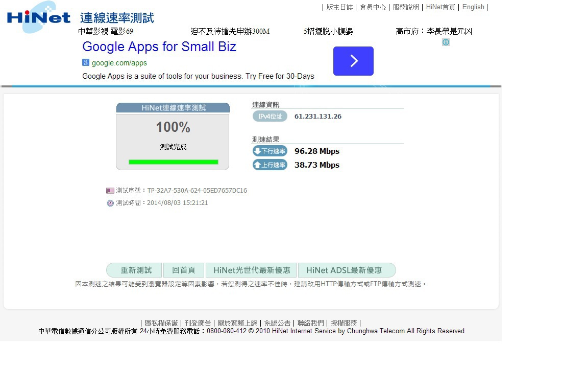Click the 重新測試 button
The width and height of the screenshot is (588, 368).
point(134,270)
